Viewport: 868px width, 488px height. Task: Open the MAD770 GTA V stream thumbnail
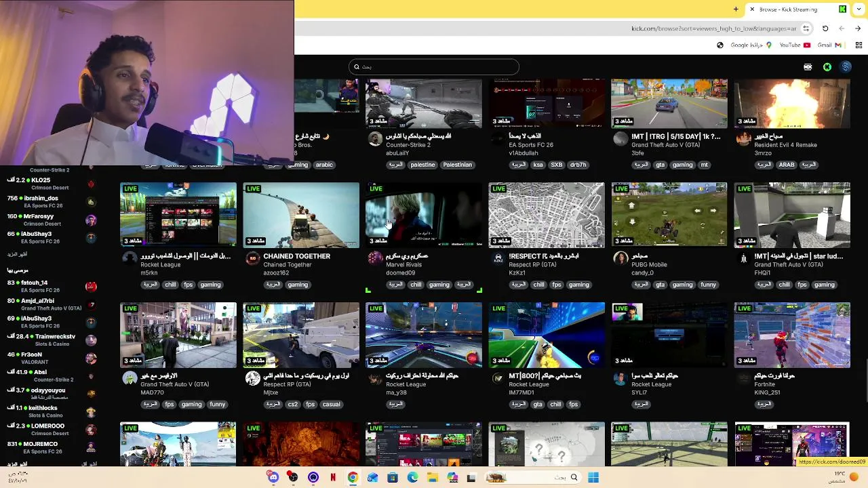point(178,335)
